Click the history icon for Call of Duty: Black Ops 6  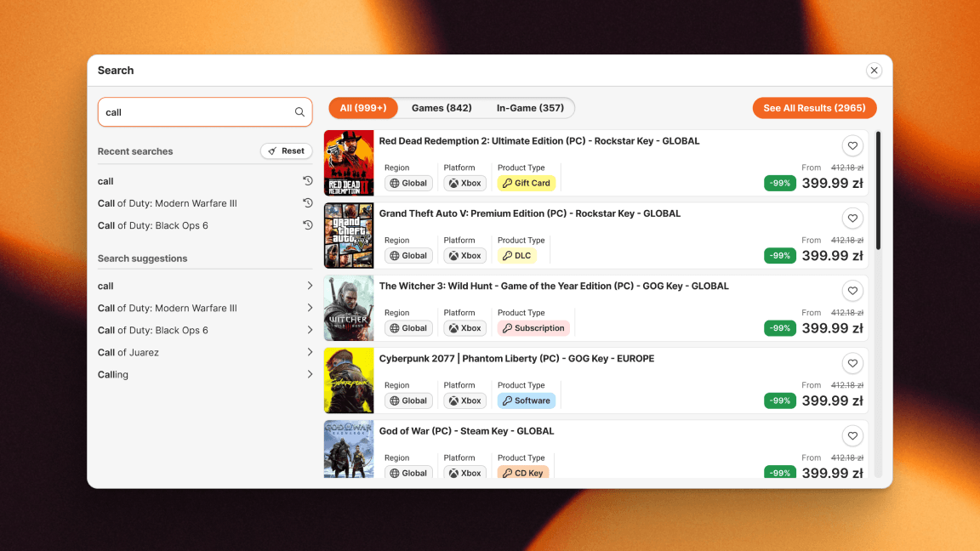click(x=307, y=224)
